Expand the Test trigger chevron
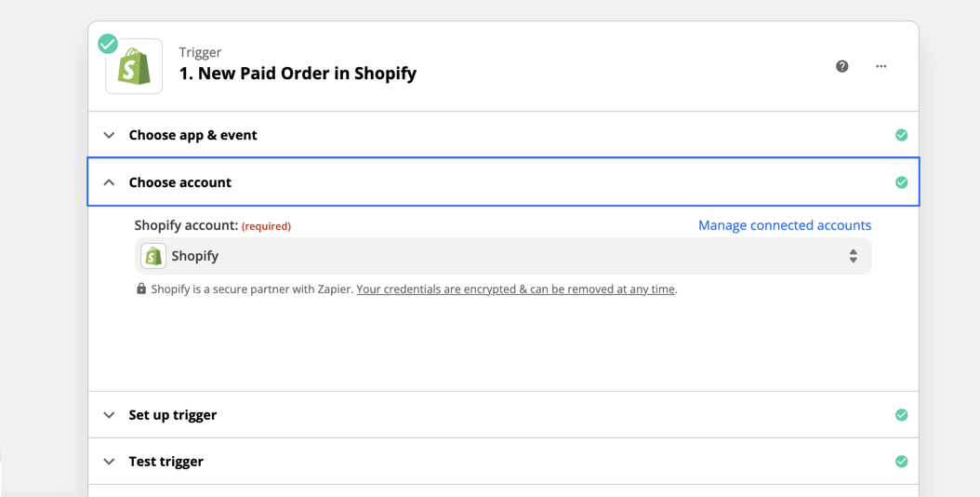 [x=109, y=462]
